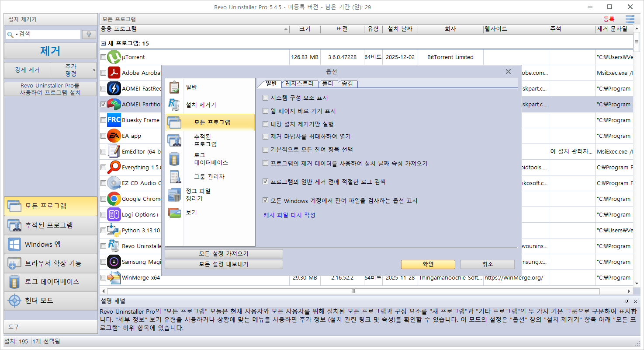Screen dimensions: 644x350
Task: Click the µTorrent program icon
Action: coord(114,57)
